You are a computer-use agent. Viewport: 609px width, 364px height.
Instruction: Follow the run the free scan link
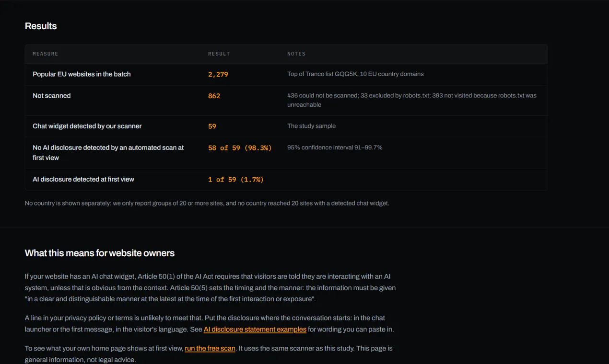coord(210,348)
